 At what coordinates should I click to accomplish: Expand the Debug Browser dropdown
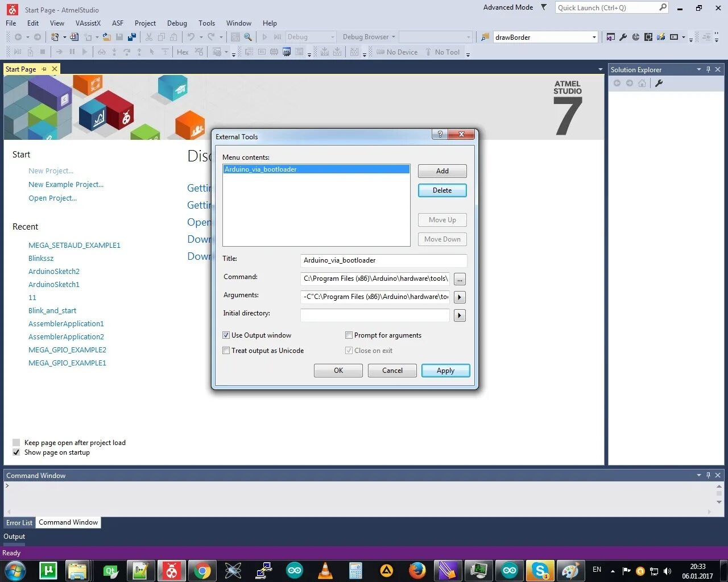(394, 37)
